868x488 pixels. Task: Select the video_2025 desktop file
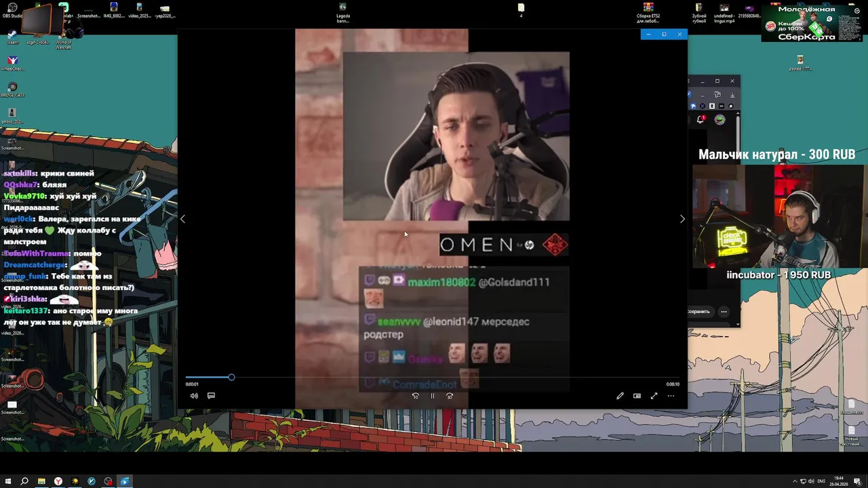click(139, 10)
